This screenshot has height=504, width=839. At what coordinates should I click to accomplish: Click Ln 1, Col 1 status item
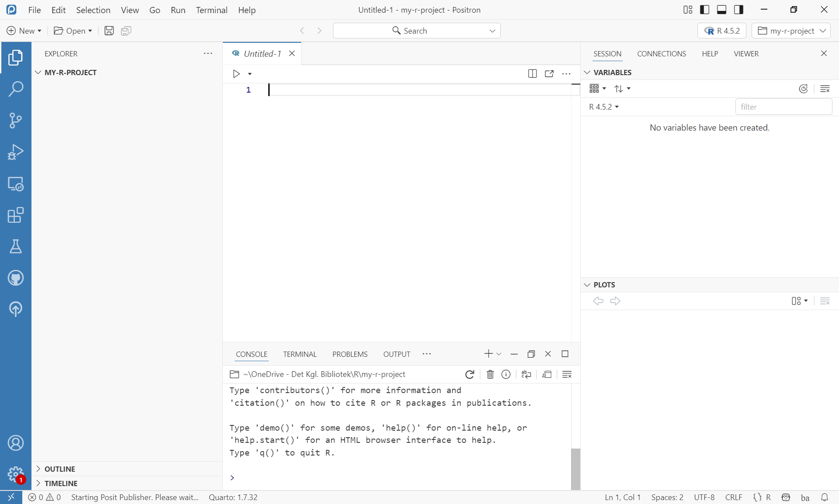tap(622, 497)
